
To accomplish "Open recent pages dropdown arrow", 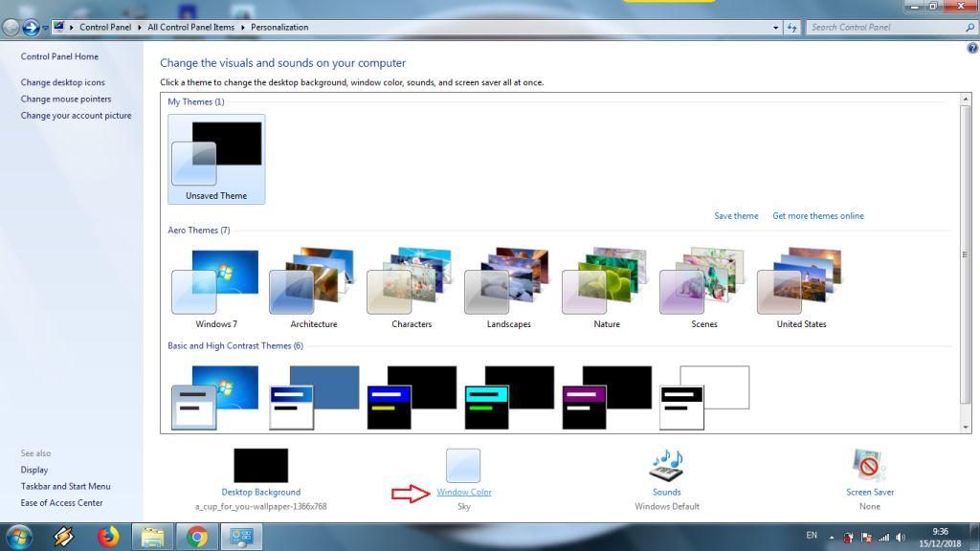I will [45, 28].
